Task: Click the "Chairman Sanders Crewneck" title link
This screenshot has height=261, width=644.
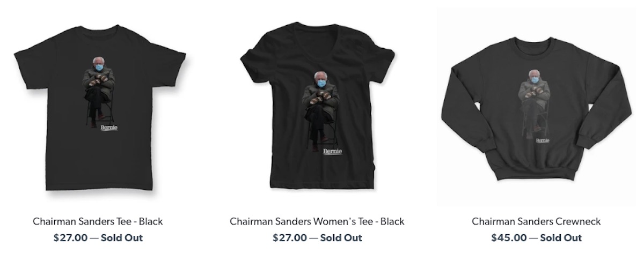Action: [x=536, y=221]
